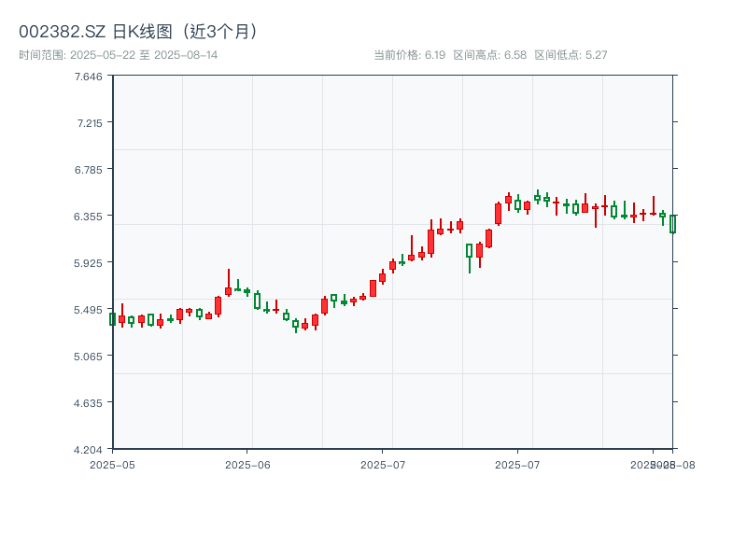Click the 2025-05 x-axis label
This screenshot has height=560, width=747.
[112, 464]
